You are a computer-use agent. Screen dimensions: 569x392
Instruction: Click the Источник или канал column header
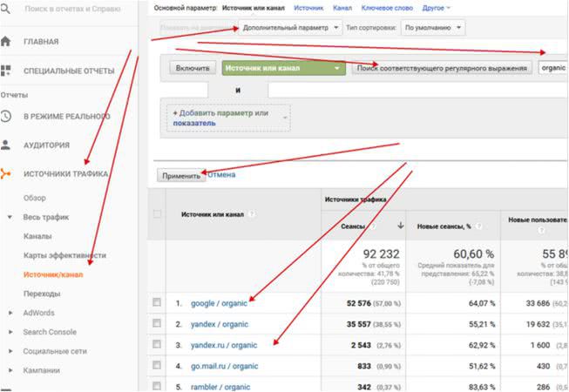pyautogui.click(x=213, y=214)
